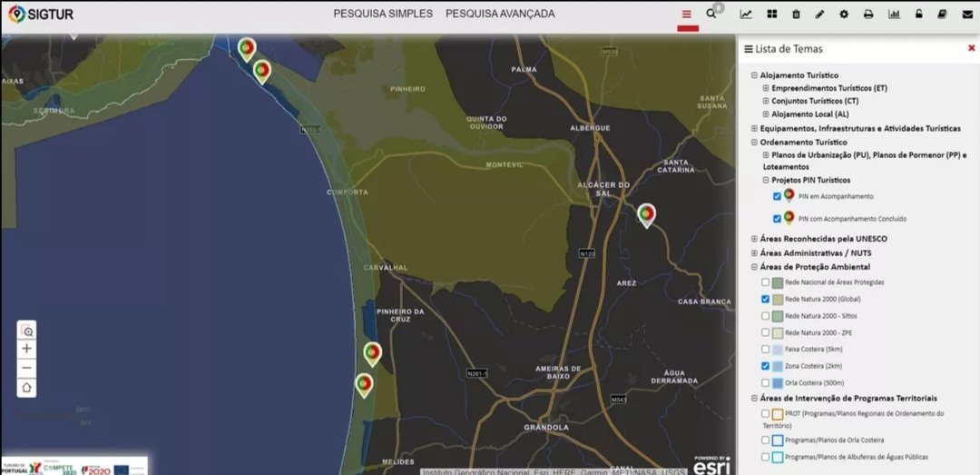Disable Zona Costeira (2km) layer
The width and height of the screenshot is (980, 475).
tap(765, 366)
